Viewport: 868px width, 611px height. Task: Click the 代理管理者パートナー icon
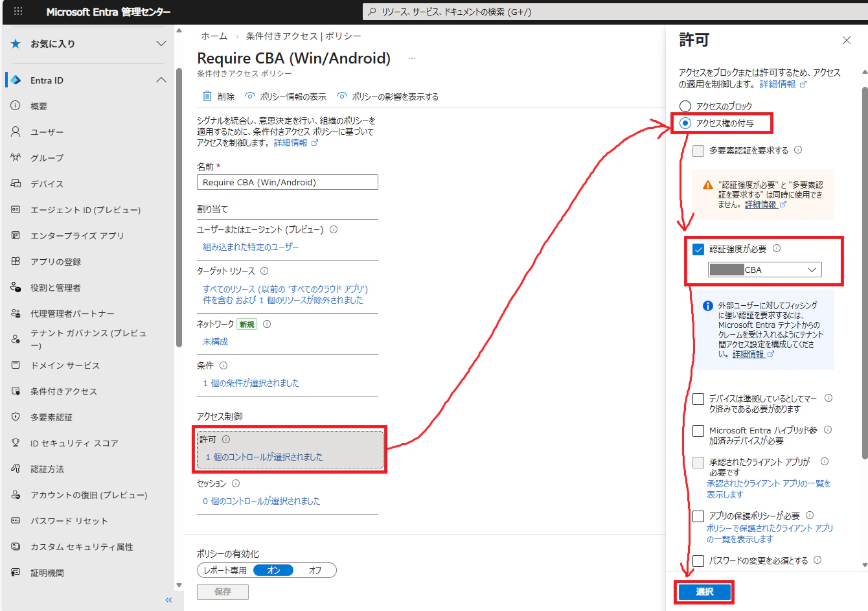(16, 313)
